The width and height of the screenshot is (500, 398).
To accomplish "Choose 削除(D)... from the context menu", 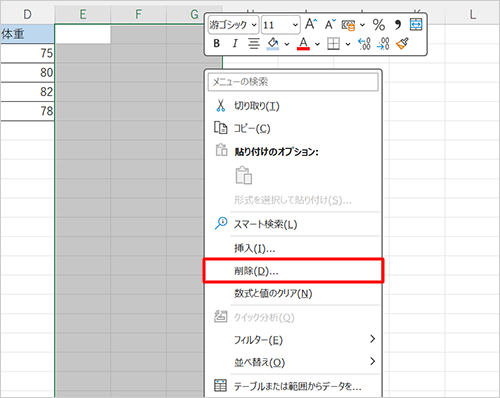I will 293,271.
